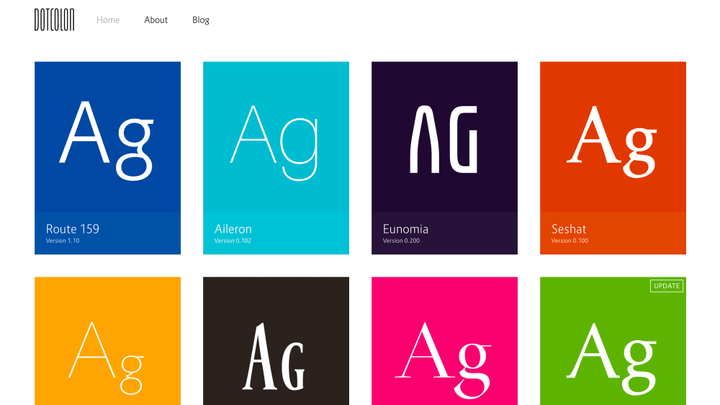The width and height of the screenshot is (720, 405).
Task: Open the Blog page
Action: (201, 20)
